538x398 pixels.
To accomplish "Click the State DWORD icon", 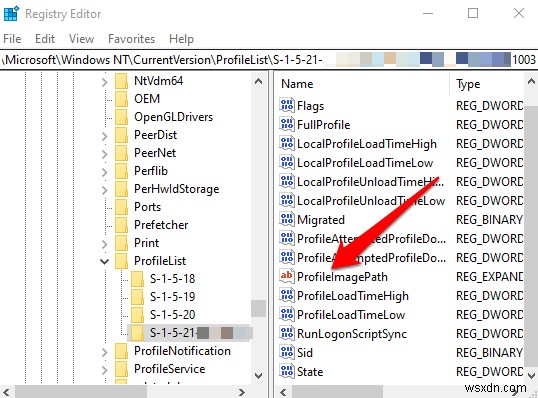I will [286, 371].
